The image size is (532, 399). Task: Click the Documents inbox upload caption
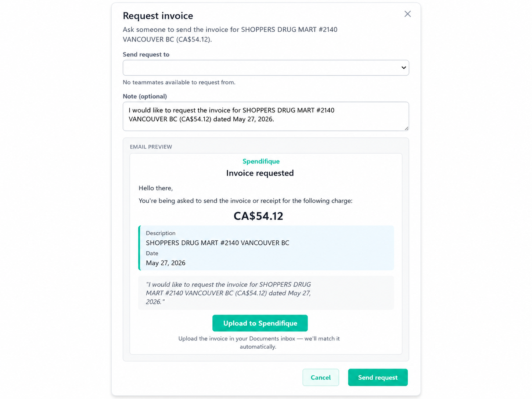[259, 342]
